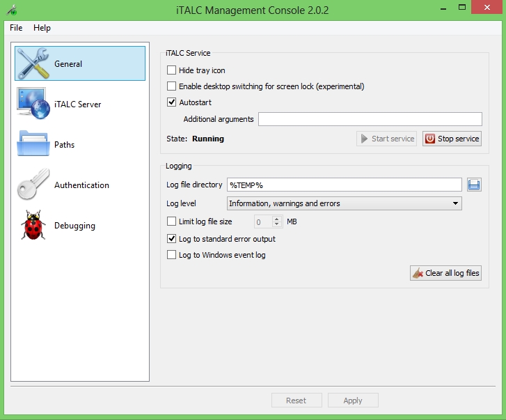Open Debugging ladybug icon
This screenshot has width=506, height=420.
33,225
